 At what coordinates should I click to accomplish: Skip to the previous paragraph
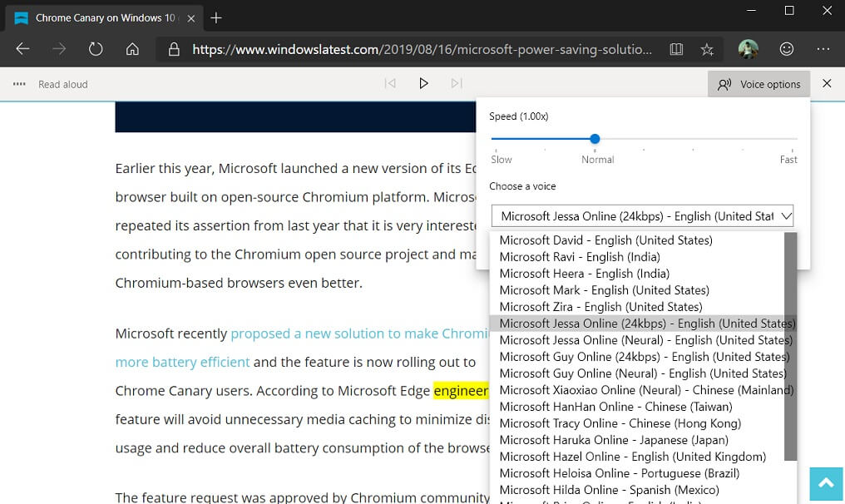point(389,83)
